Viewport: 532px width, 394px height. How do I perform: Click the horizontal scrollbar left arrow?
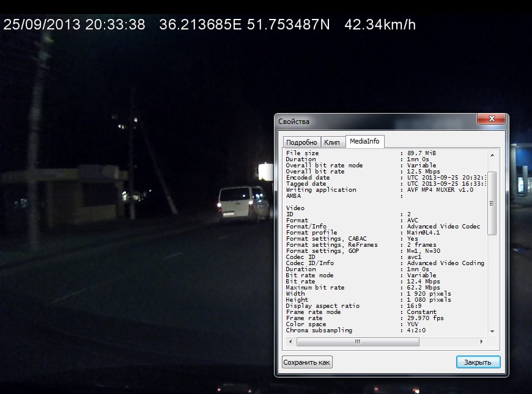[288, 341]
